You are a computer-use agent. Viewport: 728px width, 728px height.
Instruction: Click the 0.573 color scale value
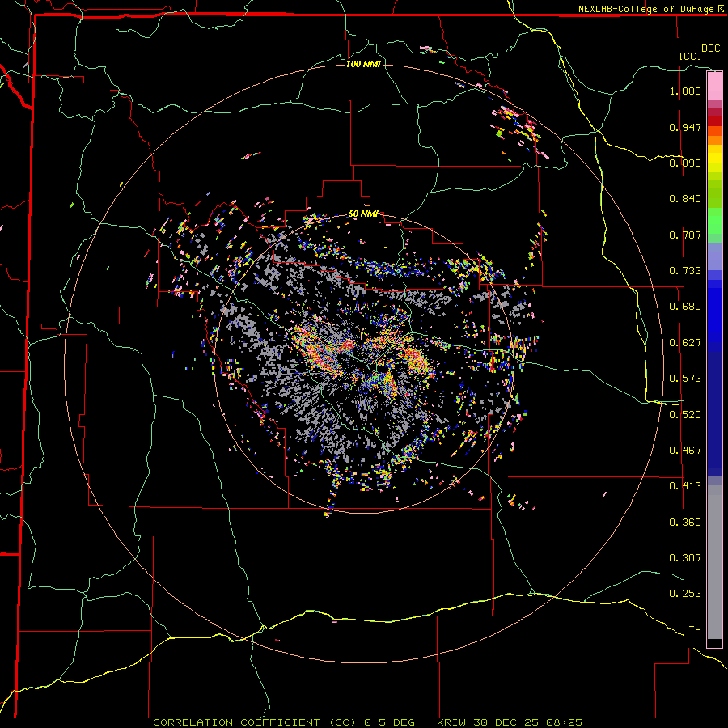pos(685,379)
